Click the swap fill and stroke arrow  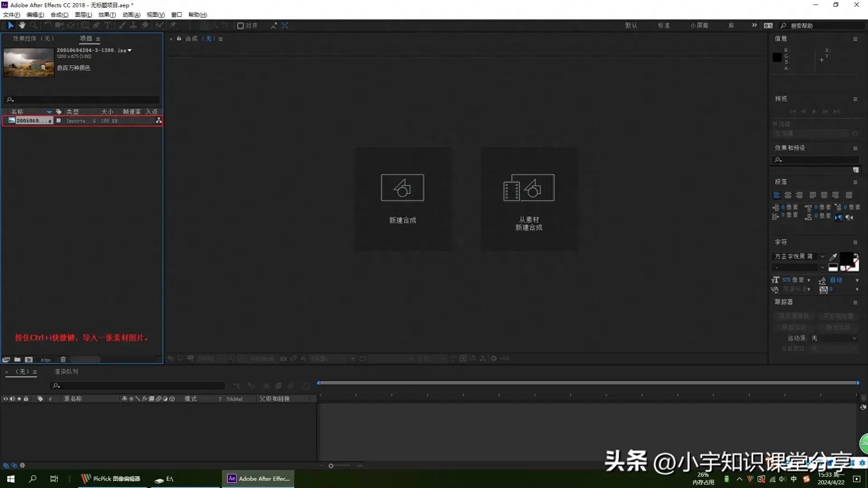856,255
